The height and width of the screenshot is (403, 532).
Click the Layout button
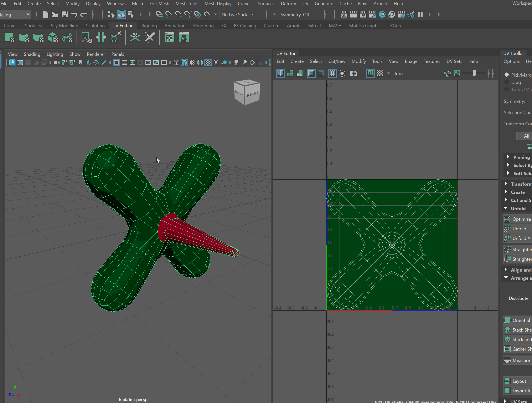point(519,381)
